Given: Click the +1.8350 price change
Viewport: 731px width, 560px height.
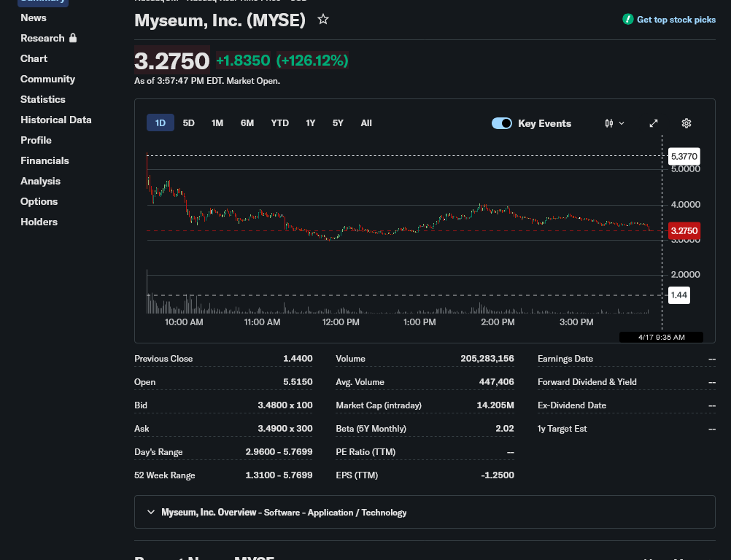Looking at the screenshot, I should pyautogui.click(x=243, y=61).
